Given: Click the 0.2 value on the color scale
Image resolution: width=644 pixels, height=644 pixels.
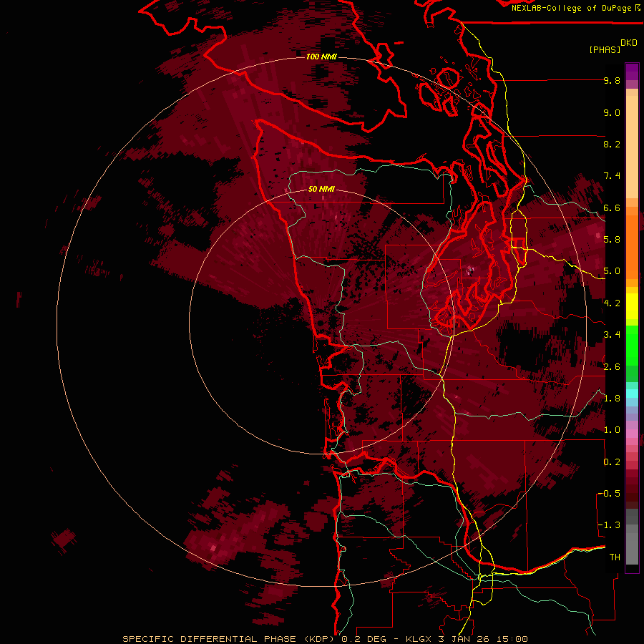Looking at the screenshot, I should [x=612, y=462].
